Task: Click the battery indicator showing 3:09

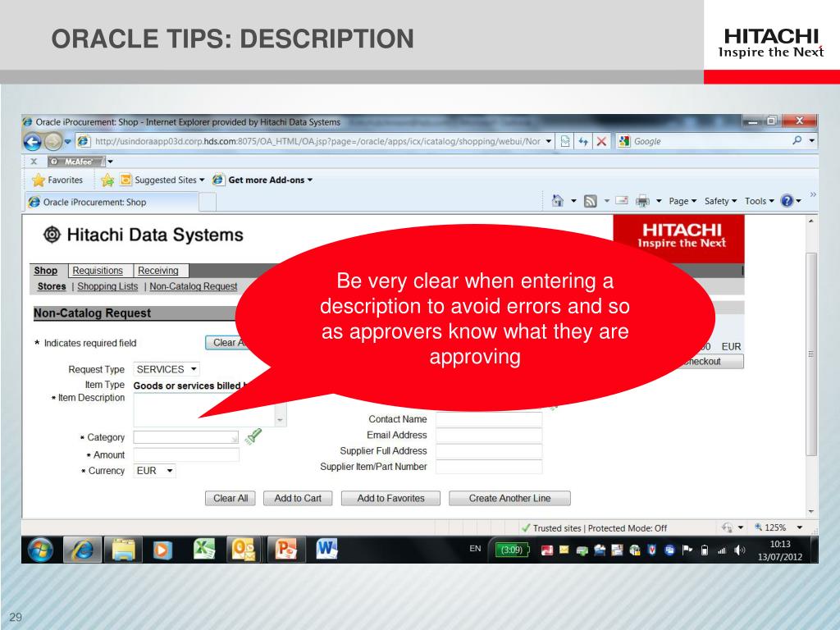Action: coord(511,550)
